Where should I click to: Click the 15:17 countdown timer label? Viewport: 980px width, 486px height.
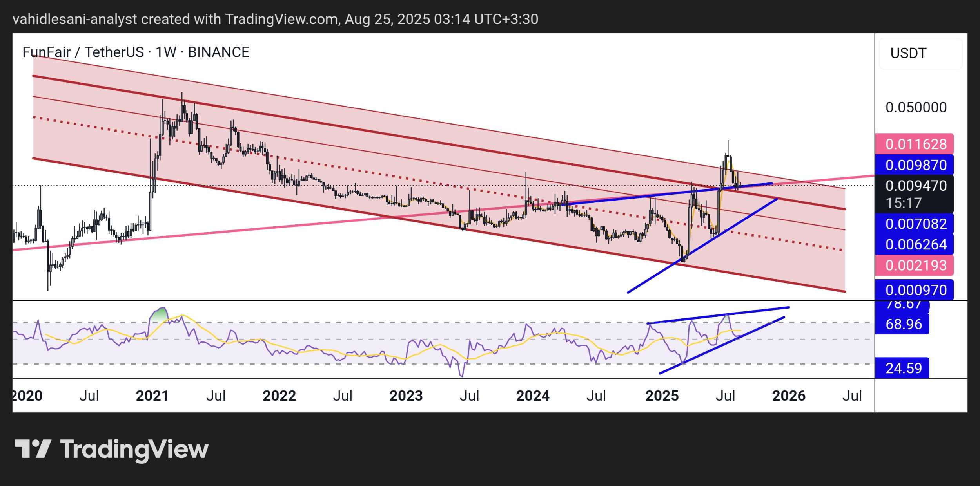(903, 203)
